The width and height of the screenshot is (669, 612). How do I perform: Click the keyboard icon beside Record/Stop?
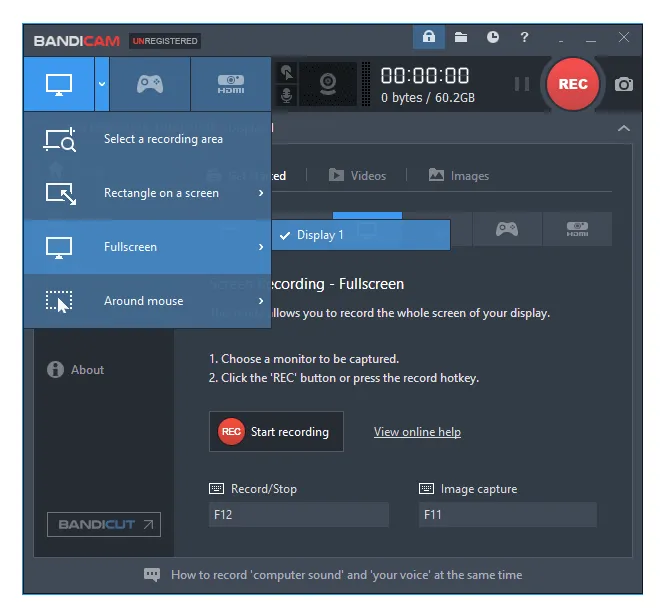tap(216, 489)
